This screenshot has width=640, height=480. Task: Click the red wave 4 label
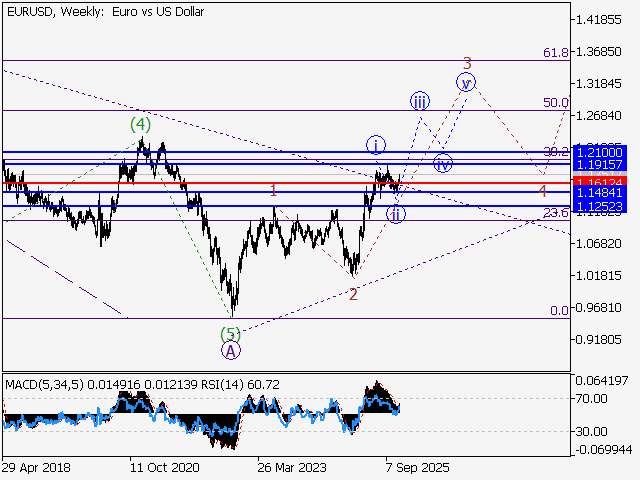[x=542, y=190]
